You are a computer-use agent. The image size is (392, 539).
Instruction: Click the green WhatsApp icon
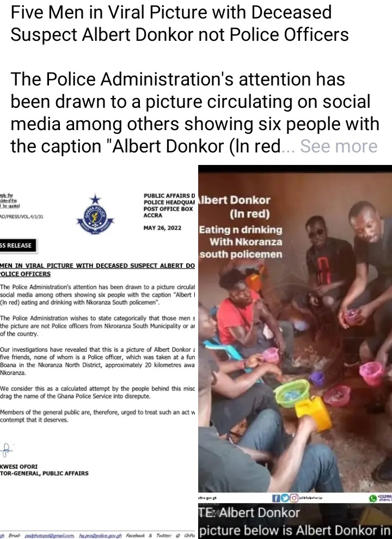point(372,498)
